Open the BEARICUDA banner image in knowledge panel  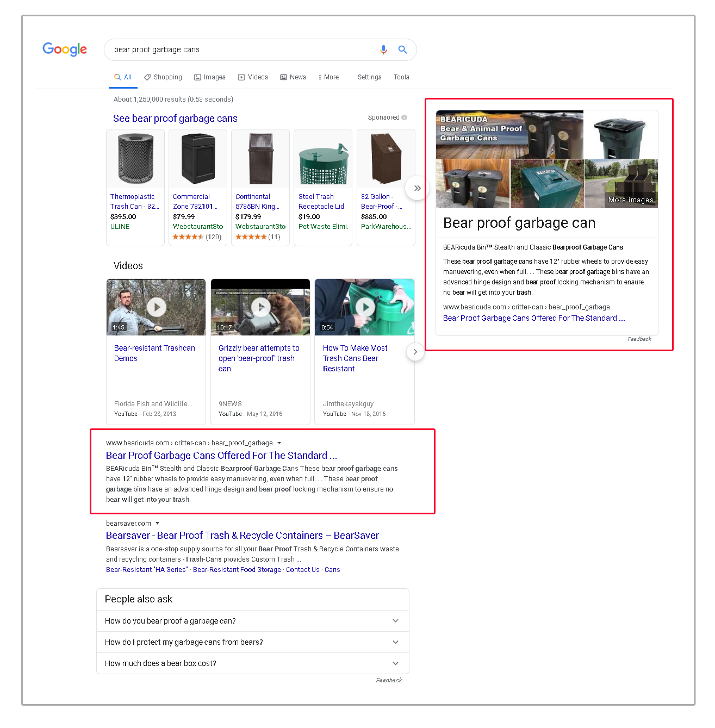509,134
